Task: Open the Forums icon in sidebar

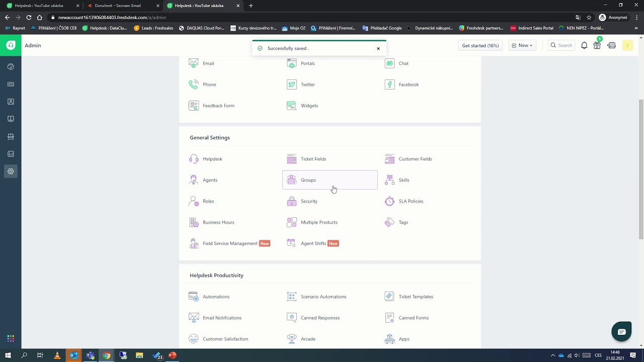Action: pyautogui.click(x=11, y=136)
